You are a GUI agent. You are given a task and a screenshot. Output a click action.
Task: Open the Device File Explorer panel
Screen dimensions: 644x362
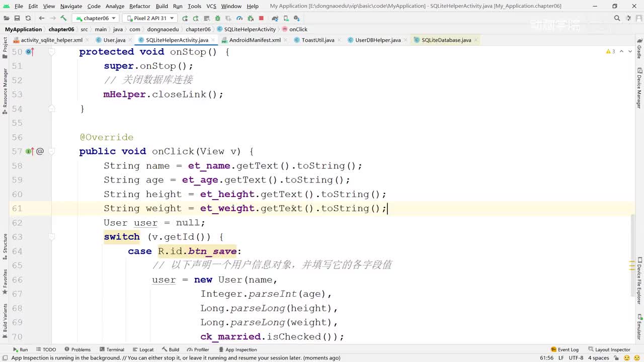(639, 280)
